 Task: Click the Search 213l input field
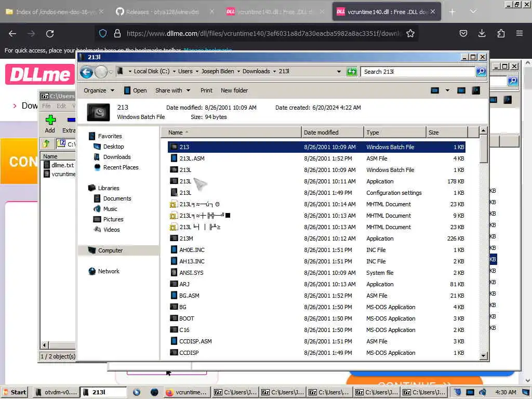417,72
